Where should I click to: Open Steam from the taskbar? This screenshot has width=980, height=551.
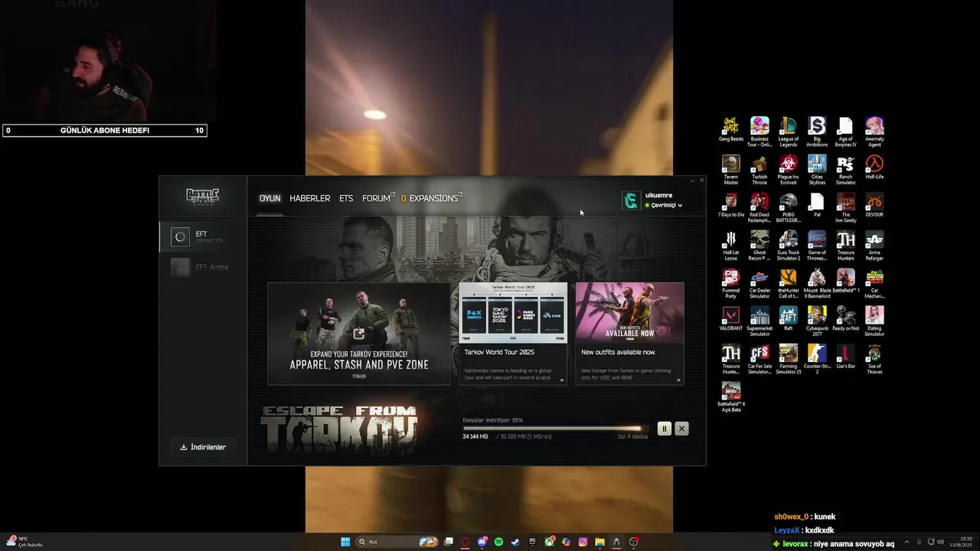(515, 542)
